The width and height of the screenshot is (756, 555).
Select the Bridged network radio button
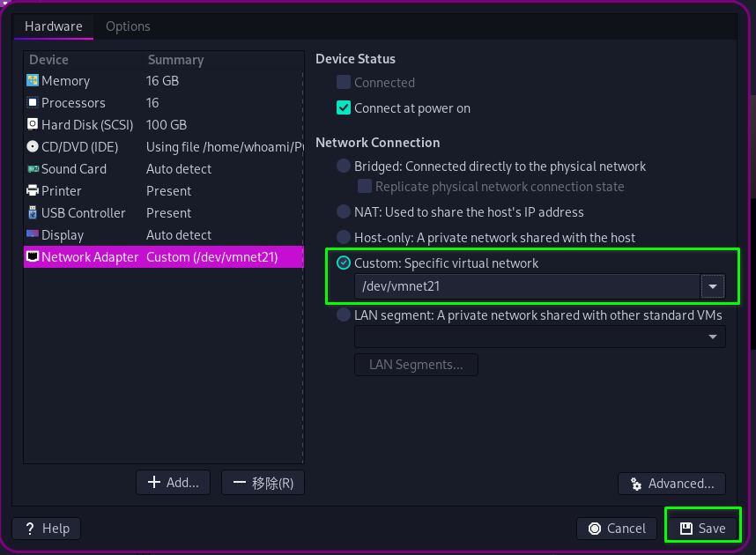[344, 166]
